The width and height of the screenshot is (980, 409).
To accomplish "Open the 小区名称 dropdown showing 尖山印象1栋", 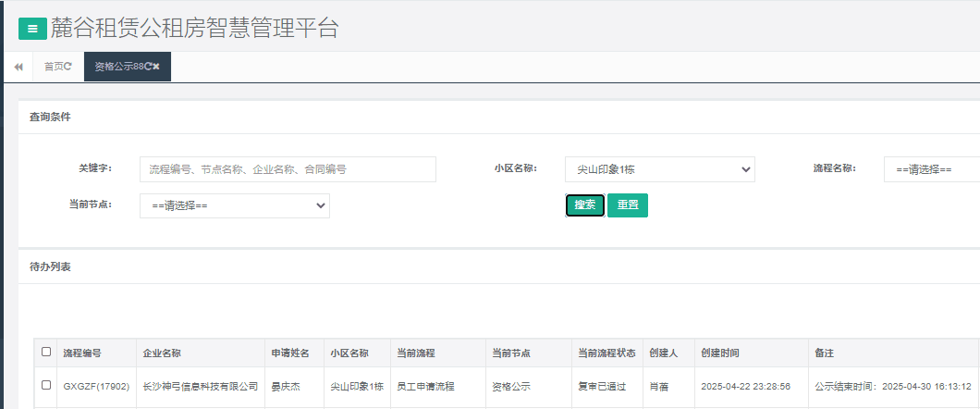I will coord(660,169).
